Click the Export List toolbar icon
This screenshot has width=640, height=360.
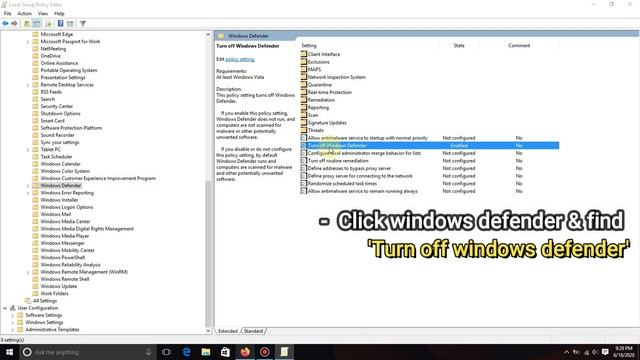click(49, 24)
